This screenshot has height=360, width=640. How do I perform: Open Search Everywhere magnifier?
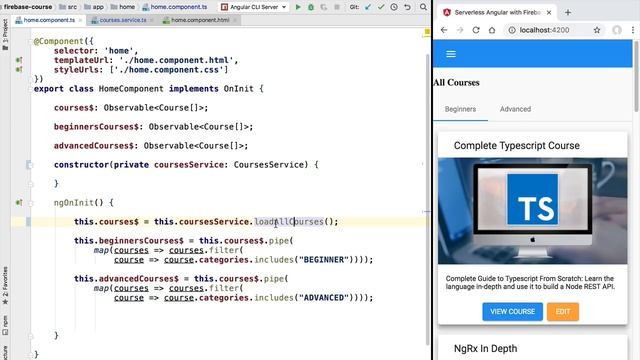[x=423, y=7]
